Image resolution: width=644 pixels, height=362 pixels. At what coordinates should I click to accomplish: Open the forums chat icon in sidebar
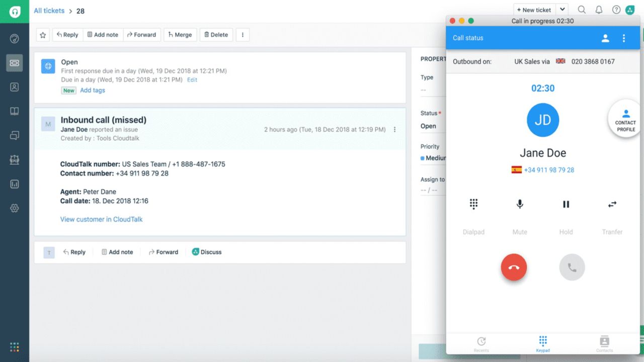[15, 135]
